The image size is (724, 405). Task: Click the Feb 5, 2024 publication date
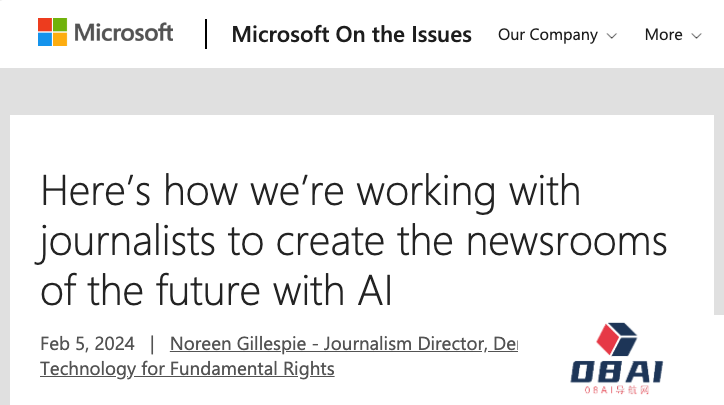(87, 344)
